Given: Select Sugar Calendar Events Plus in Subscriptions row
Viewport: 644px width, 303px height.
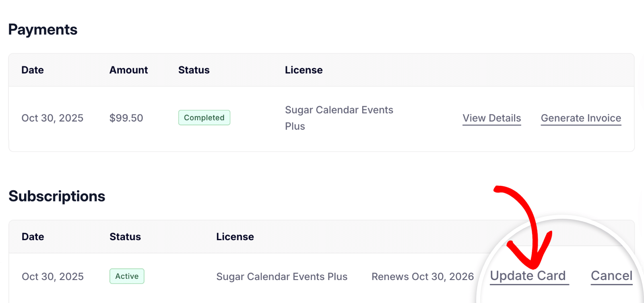Looking at the screenshot, I should 282,276.
